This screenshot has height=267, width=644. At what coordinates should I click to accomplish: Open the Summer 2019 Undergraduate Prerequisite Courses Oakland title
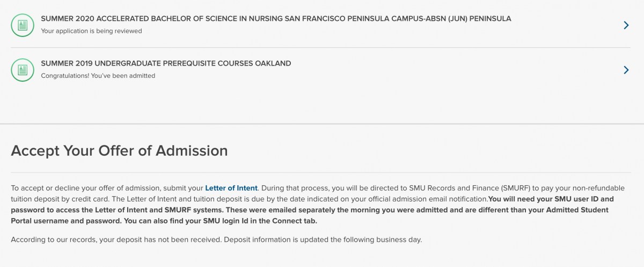point(166,63)
